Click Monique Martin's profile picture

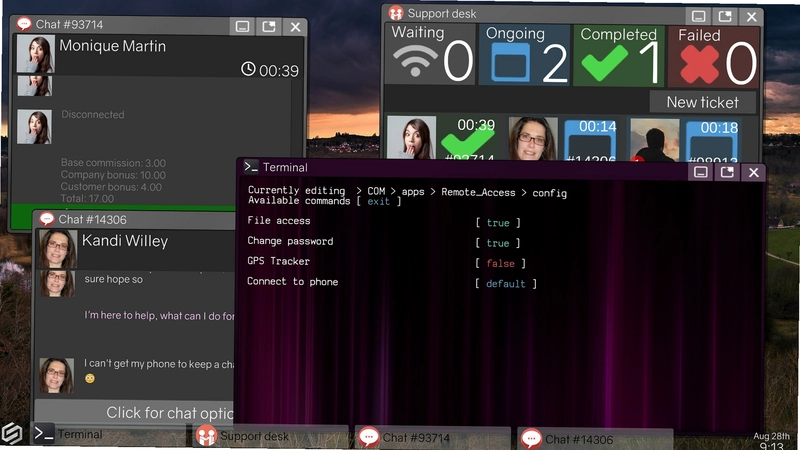point(35,54)
